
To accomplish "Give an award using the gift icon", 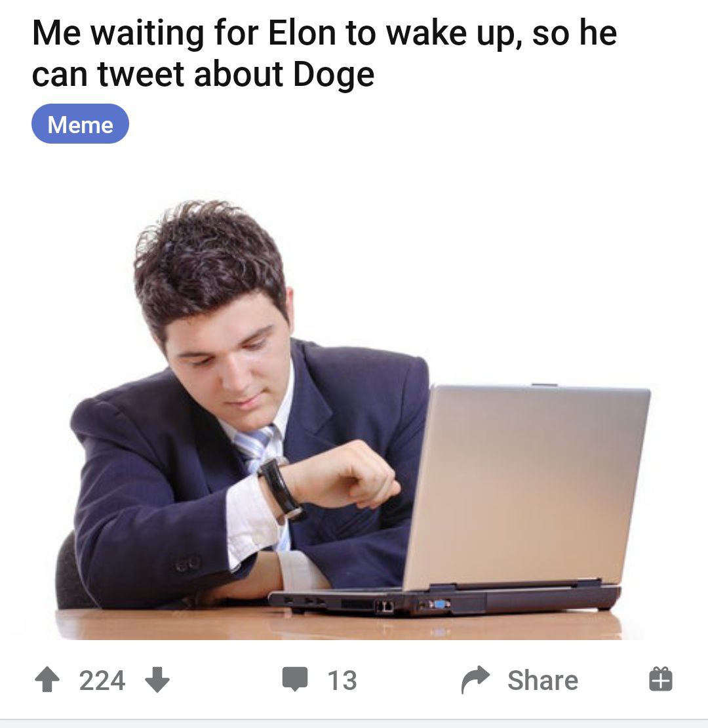I will tap(660, 679).
